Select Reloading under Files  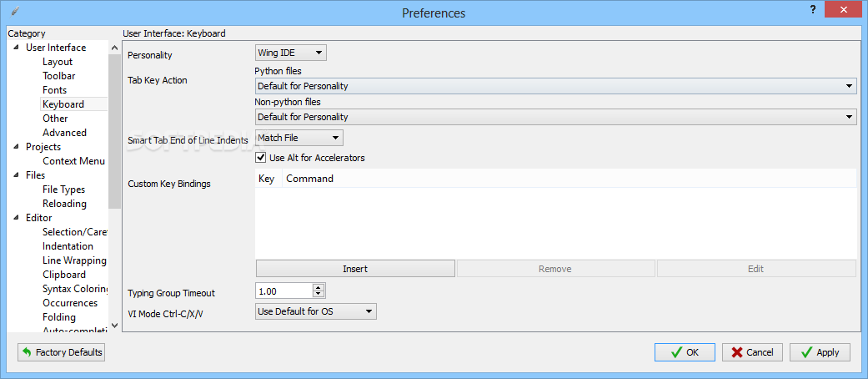[x=64, y=204]
